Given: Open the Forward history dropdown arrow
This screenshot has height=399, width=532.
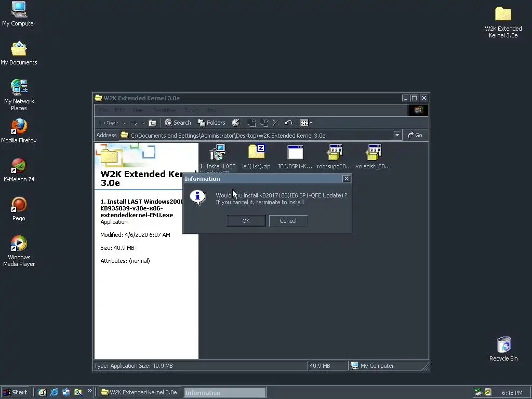Looking at the screenshot, I should pyautogui.click(x=143, y=123).
